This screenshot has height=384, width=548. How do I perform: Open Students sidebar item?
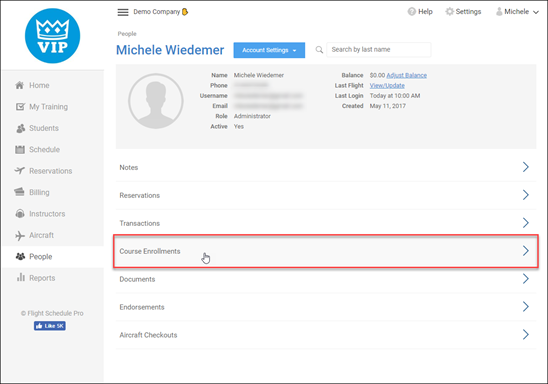pos(52,128)
